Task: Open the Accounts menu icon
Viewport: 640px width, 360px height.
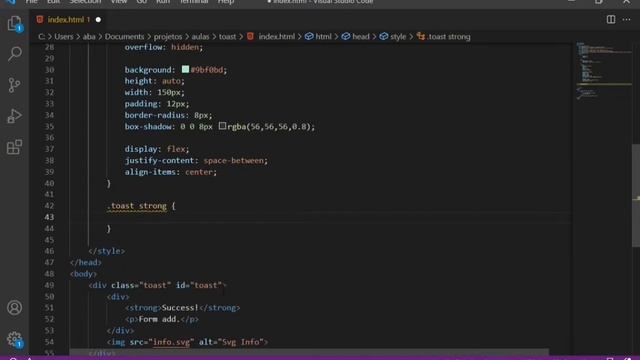Action: (x=14, y=308)
